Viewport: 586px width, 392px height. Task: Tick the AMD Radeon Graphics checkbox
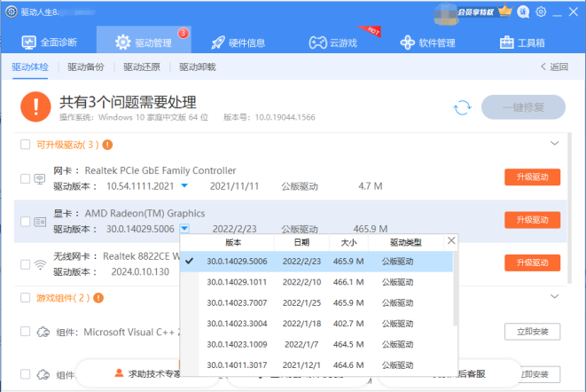[26, 222]
